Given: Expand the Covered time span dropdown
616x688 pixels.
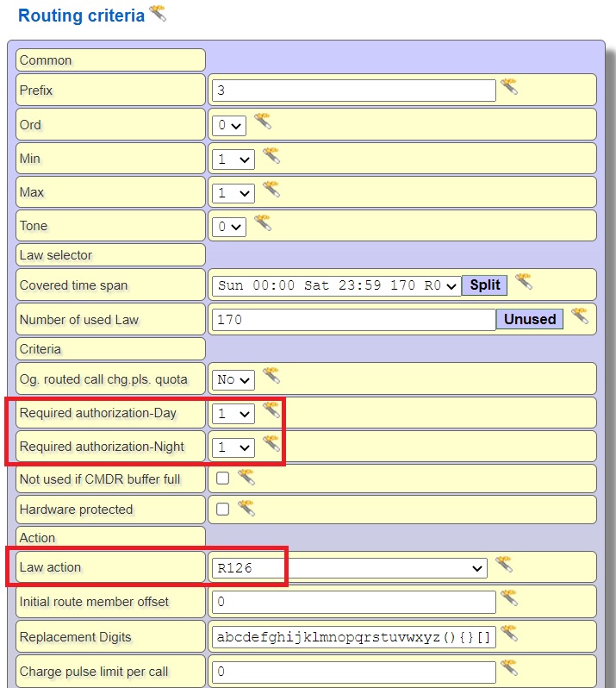Looking at the screenshot, I should [x=336, y=285].
